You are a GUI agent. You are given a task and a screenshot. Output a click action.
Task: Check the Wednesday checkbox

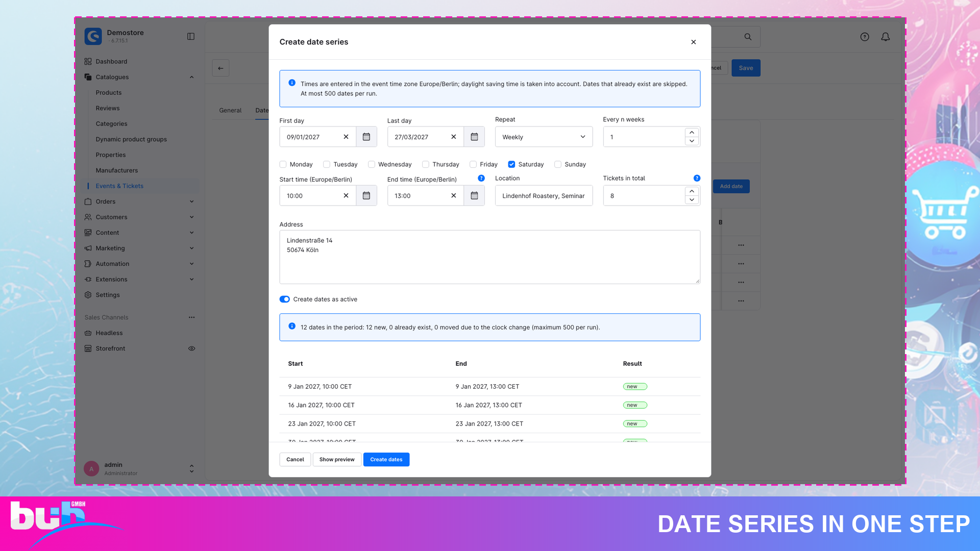click(x=372, y=164)
